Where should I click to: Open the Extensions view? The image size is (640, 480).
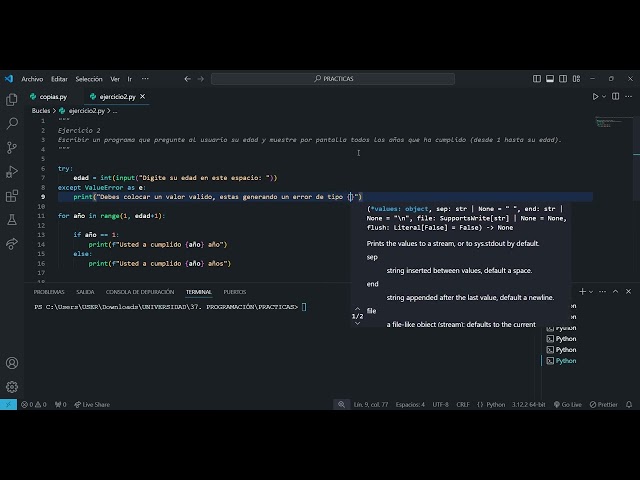point(12,196)
